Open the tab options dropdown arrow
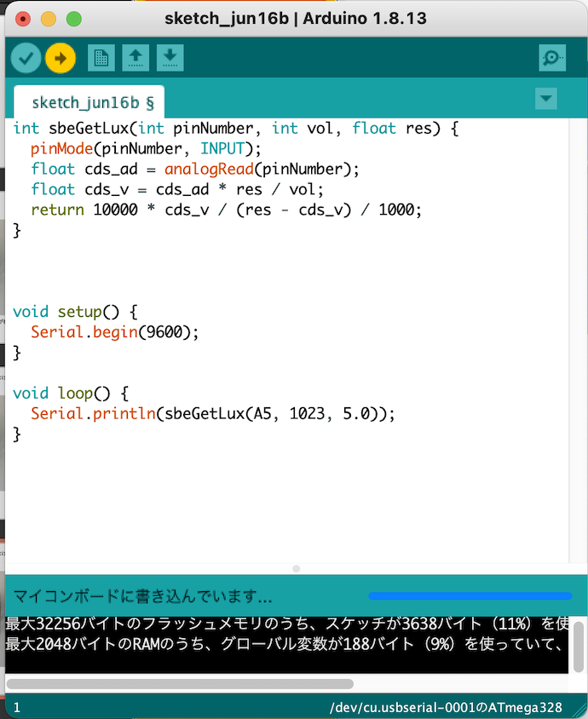588x719 pixels. point(545,99)
